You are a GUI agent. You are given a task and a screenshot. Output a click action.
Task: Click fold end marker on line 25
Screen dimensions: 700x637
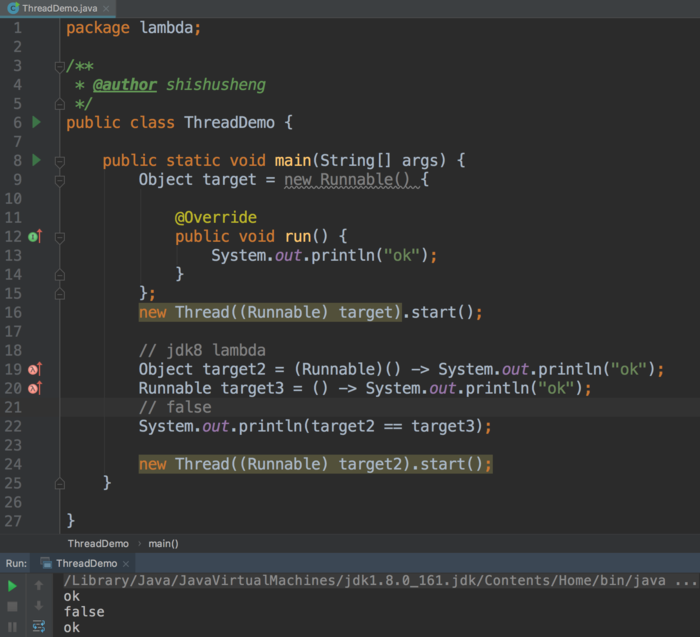pos(59,483)
